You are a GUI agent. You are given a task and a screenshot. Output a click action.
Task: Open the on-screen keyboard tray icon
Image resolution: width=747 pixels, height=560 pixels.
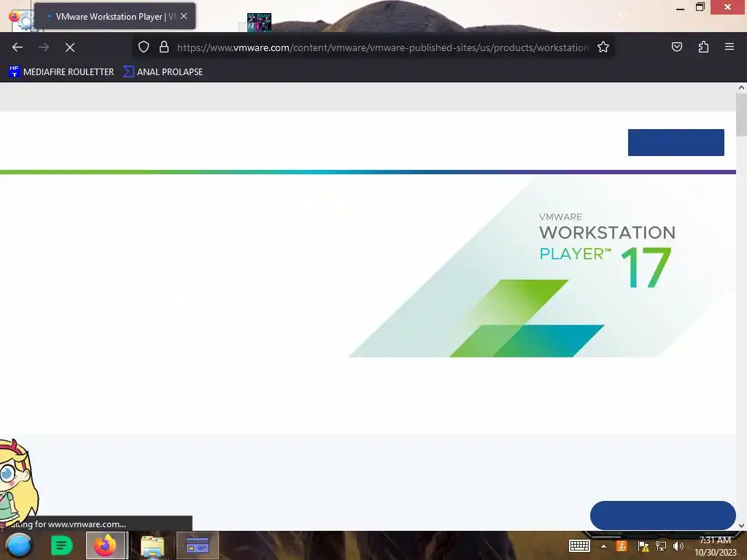[x=579, y=545]
